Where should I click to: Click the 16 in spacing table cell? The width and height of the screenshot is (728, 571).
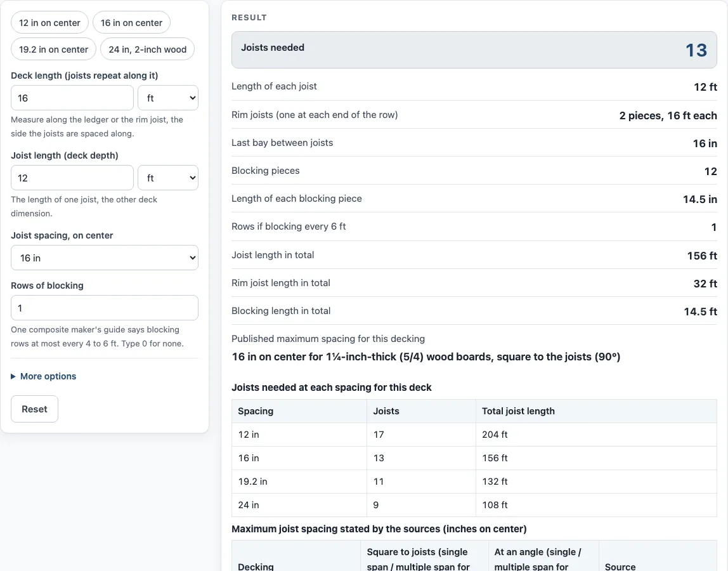pyautogui.click(x=299, y=458)
